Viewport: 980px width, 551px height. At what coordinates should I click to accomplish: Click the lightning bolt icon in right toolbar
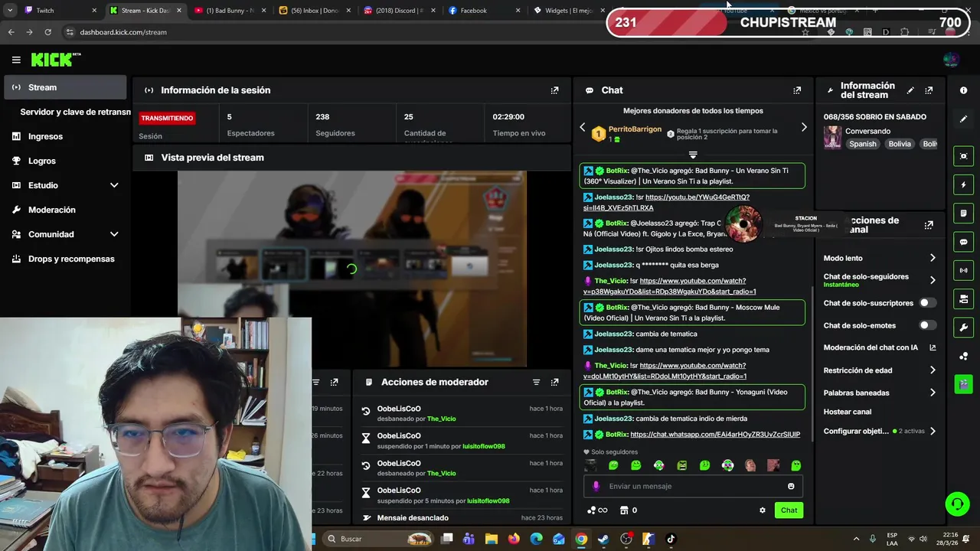pyautogui.click(x=963, y=184)
